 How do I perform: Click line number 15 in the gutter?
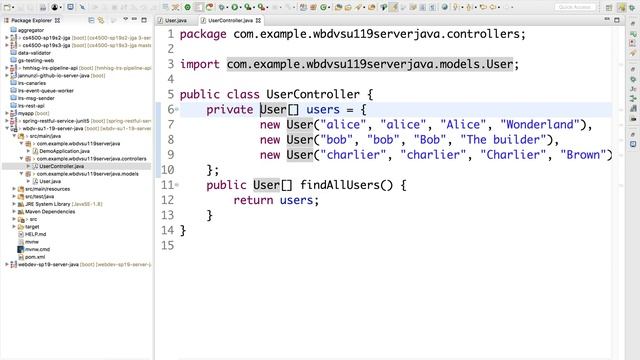(168, 245)
